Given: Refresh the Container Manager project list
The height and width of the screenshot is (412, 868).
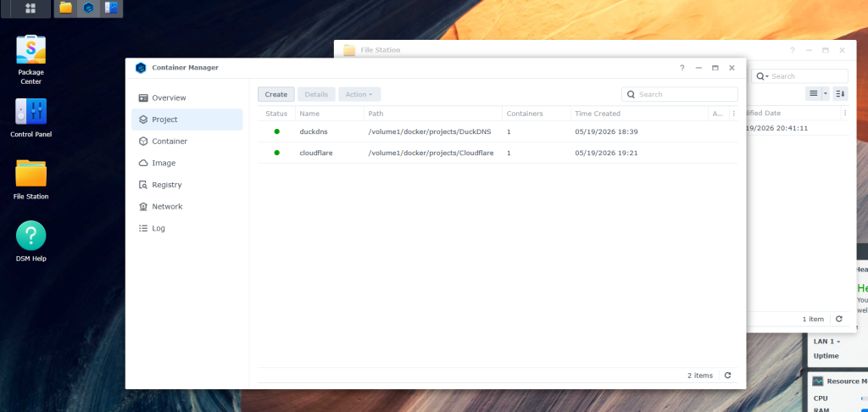Looking at the screenshot, I should [728, 376].
